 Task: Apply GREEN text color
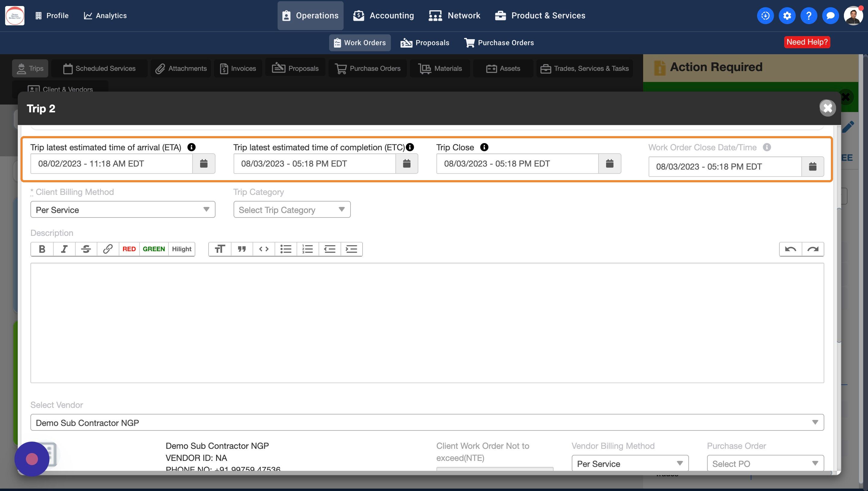[x=153, y=249]
